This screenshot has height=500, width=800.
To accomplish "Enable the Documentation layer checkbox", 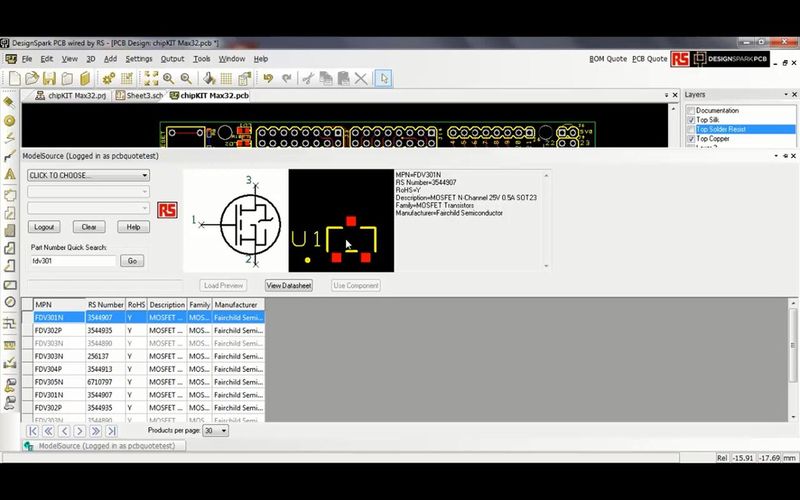I will (691, 111).
